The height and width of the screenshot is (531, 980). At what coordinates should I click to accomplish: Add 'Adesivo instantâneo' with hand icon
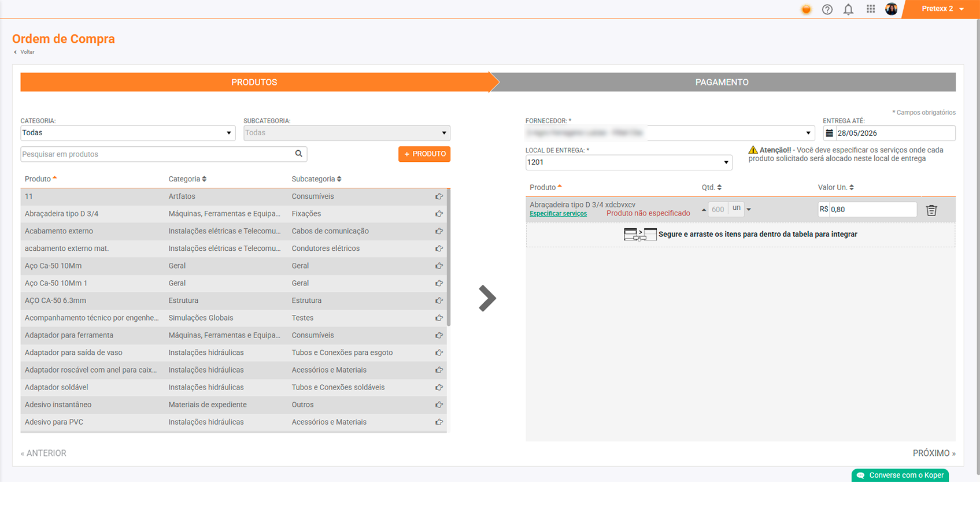(439, 404)
